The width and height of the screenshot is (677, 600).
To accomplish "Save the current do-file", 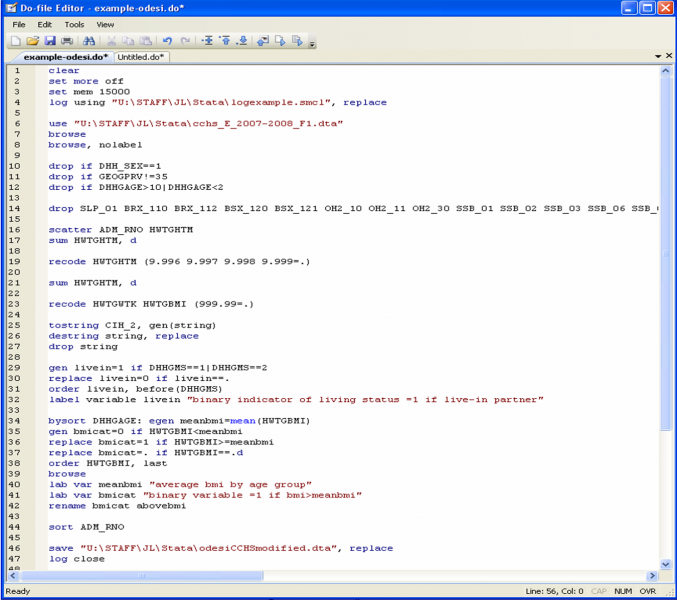I will (x=50, y=41).
